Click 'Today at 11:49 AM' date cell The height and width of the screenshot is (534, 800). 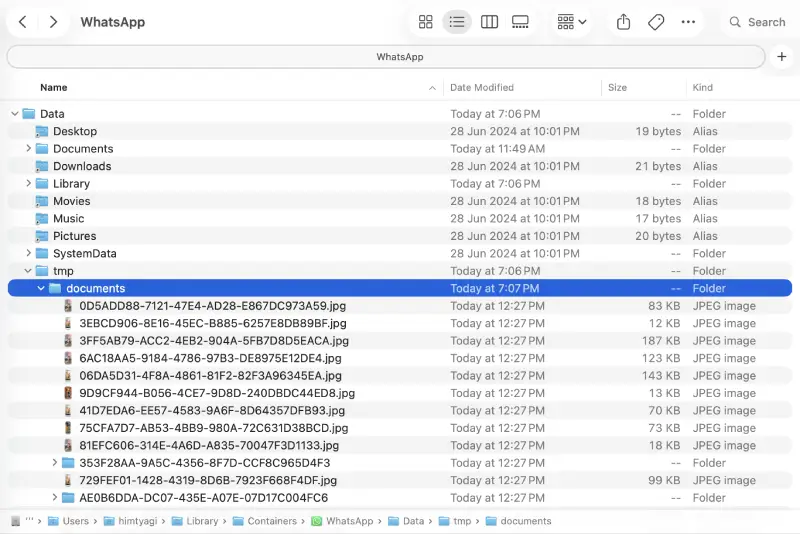497,148
